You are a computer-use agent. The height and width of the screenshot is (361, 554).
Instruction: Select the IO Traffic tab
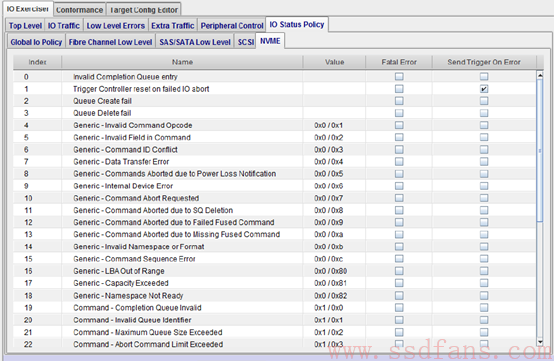point(64,26)
